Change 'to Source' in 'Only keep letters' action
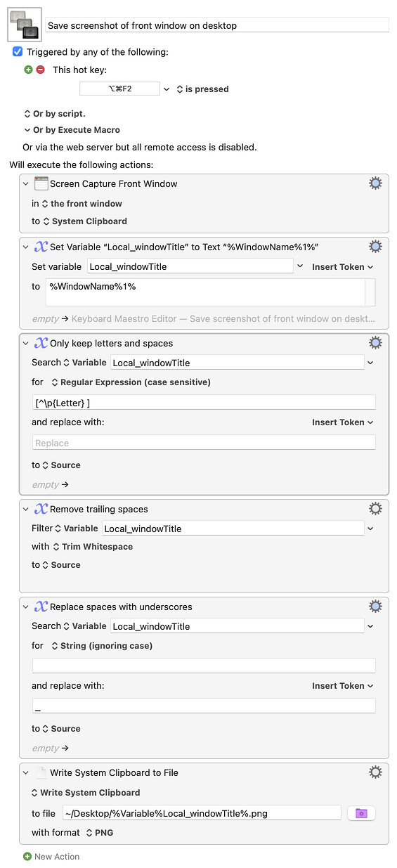The width and height of the screenshot is (397, 868). click(61, 465)
